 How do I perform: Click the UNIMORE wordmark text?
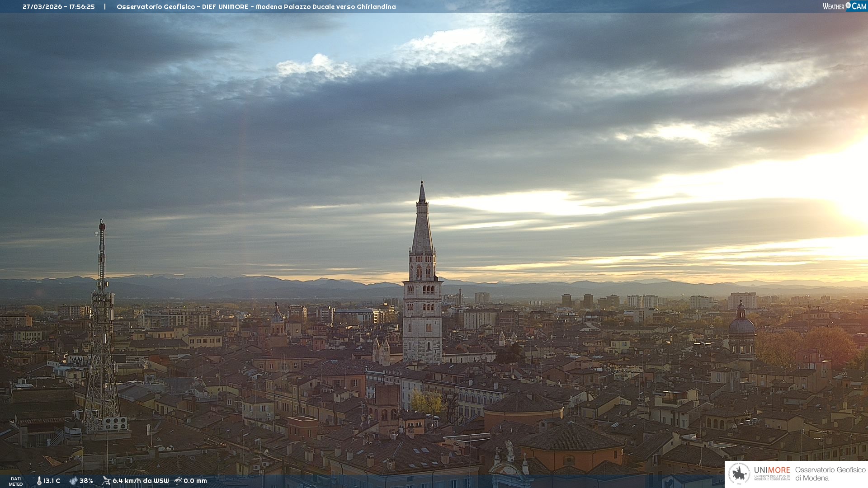coord(772,470)
